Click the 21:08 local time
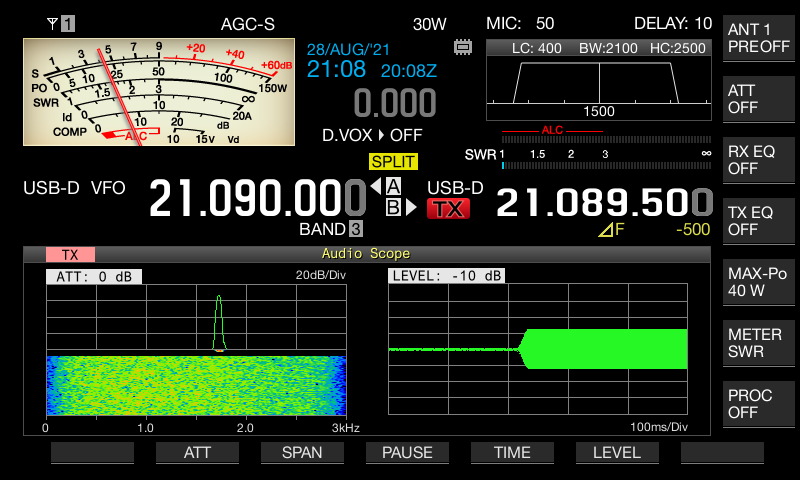Viewport: 800px width, 480px height. tap(336, 69)
